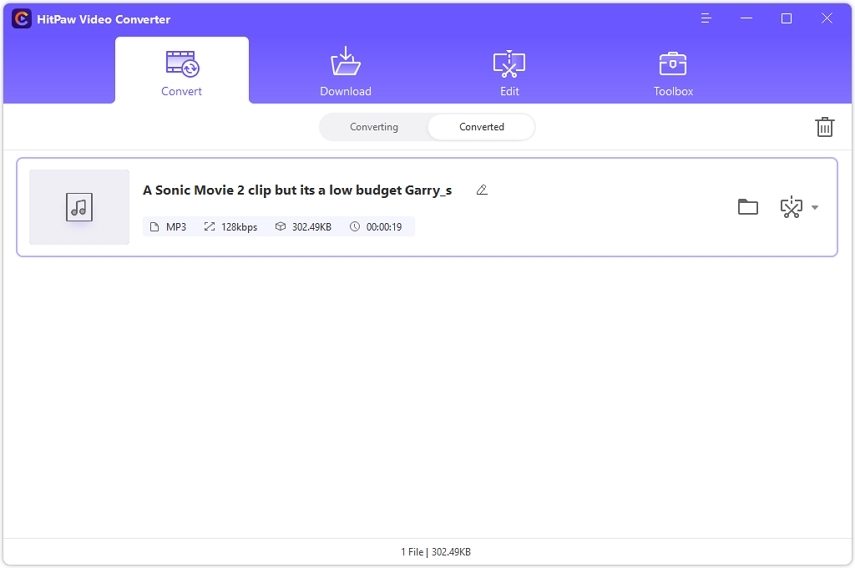
Task: Click the 'HitPaw Video Converter' title text
Action: click(x=104, y=20)
